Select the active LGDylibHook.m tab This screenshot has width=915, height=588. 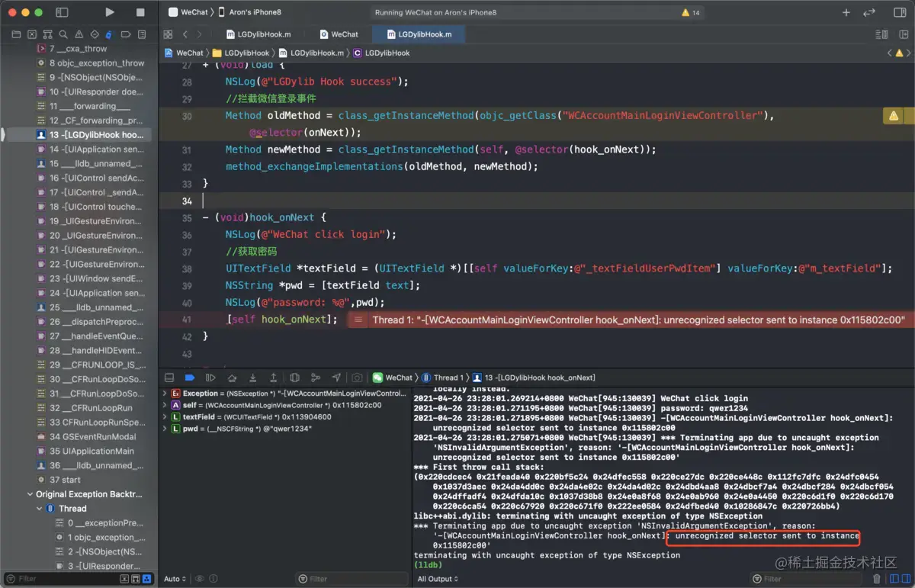click(x=419, y=34)
